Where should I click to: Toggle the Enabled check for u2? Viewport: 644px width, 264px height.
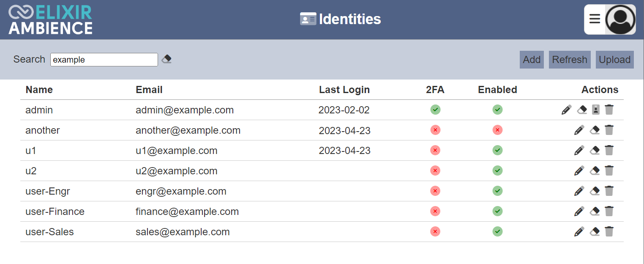[498, 171]
